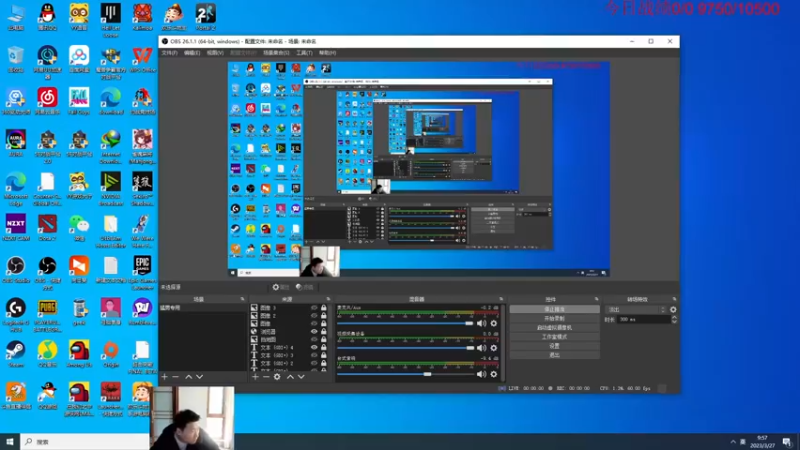Open source properties gear in Sources toolbar
The width and height of the screenshot is (800, 450).
pos(277,377)
